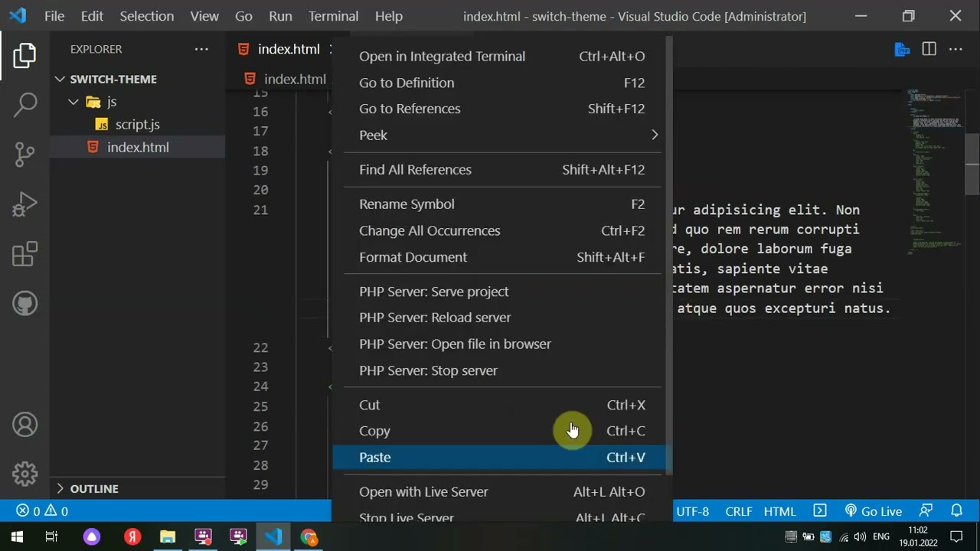980x551 pixels.
Task: Open the Selection menu
Action: click(x=146, y=16)
